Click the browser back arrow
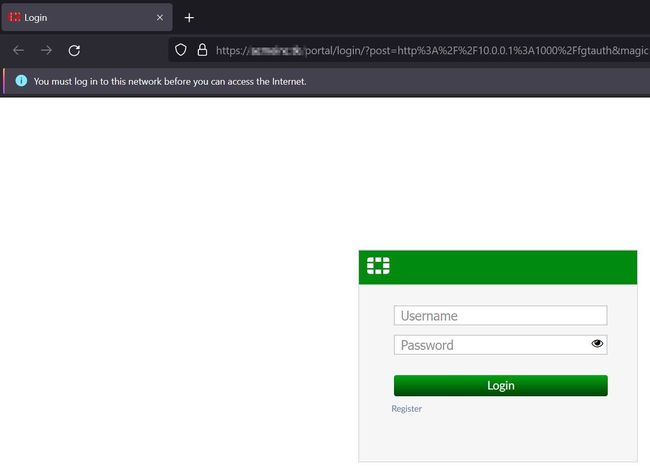650x468 pixels. coord(18,51)
